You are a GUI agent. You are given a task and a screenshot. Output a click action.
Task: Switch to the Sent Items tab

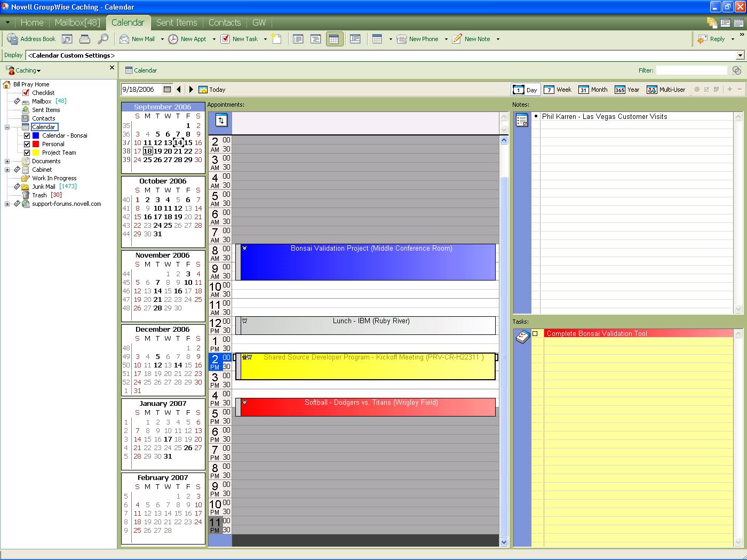(x=177, y=22)
